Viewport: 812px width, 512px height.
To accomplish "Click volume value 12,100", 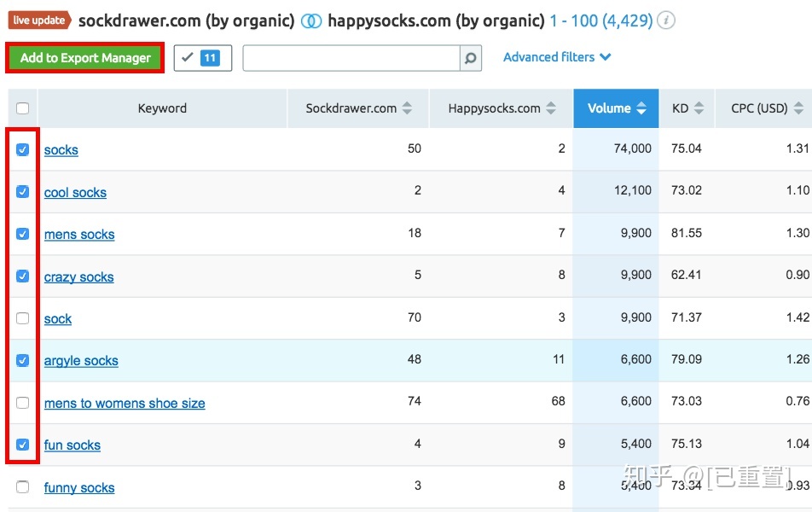I will pyautogui.click(x=632, y=190).
